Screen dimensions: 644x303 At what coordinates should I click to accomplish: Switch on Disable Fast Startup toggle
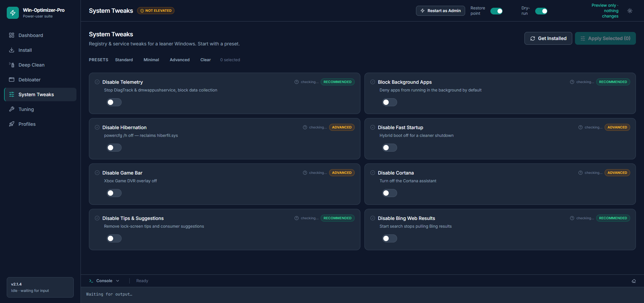390,148
